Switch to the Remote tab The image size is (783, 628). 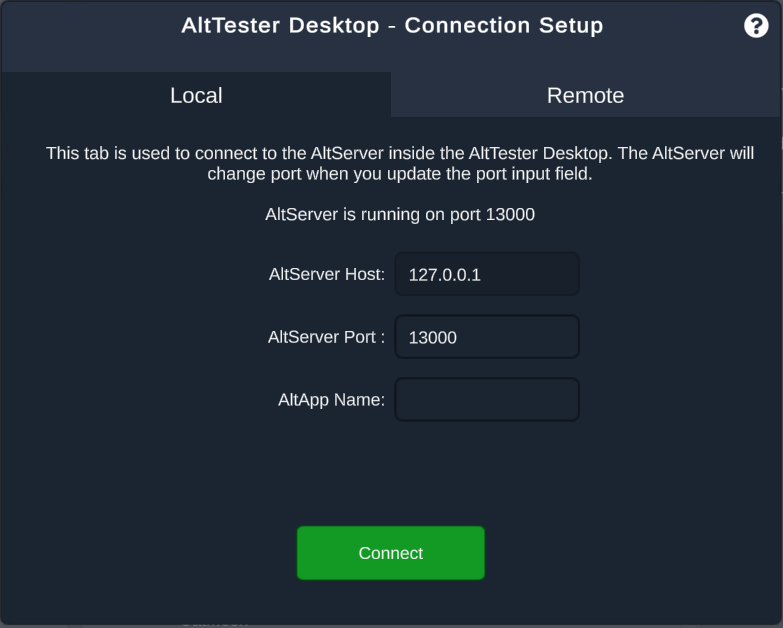tap(585, 95)
